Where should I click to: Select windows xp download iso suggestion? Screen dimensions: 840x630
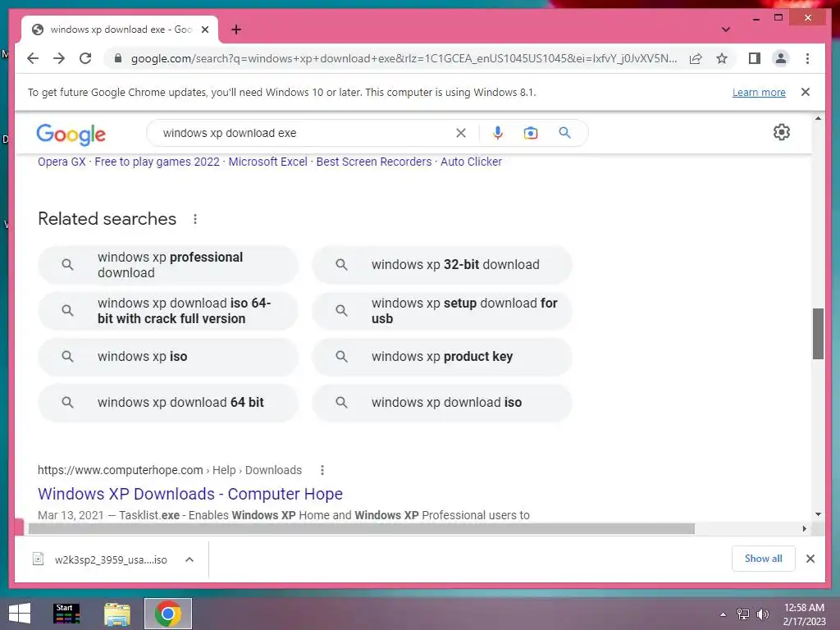point(442,403)
